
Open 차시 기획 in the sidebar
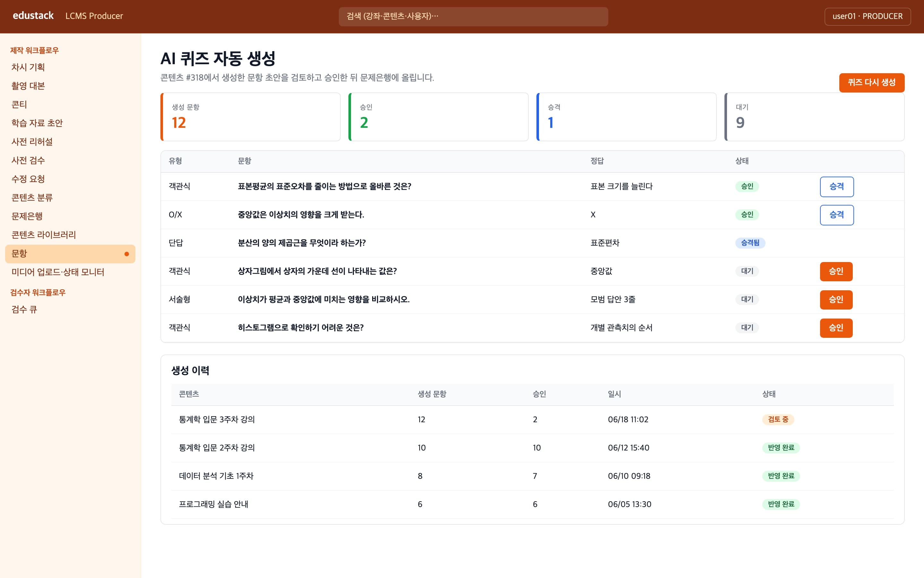[70, 67]
